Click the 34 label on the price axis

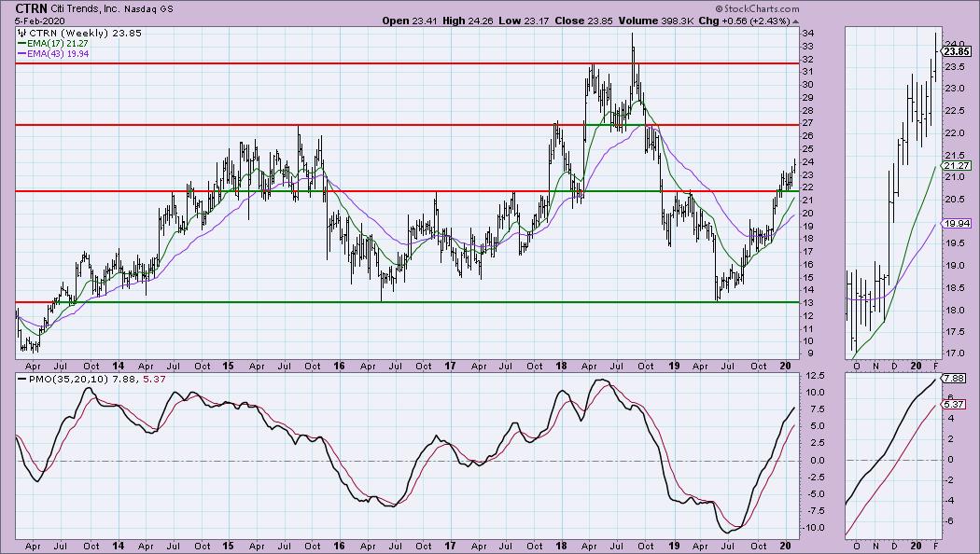(807, 33)
